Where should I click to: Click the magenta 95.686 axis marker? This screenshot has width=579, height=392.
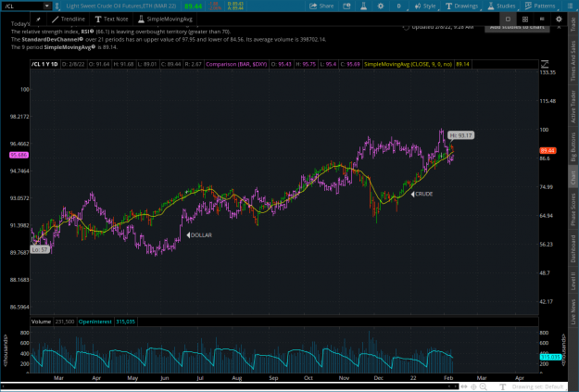(19, 155)
